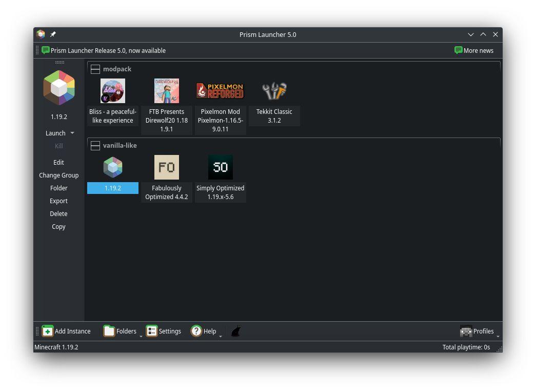Click the More news label

pyautogui.click(x=479, y=50)
